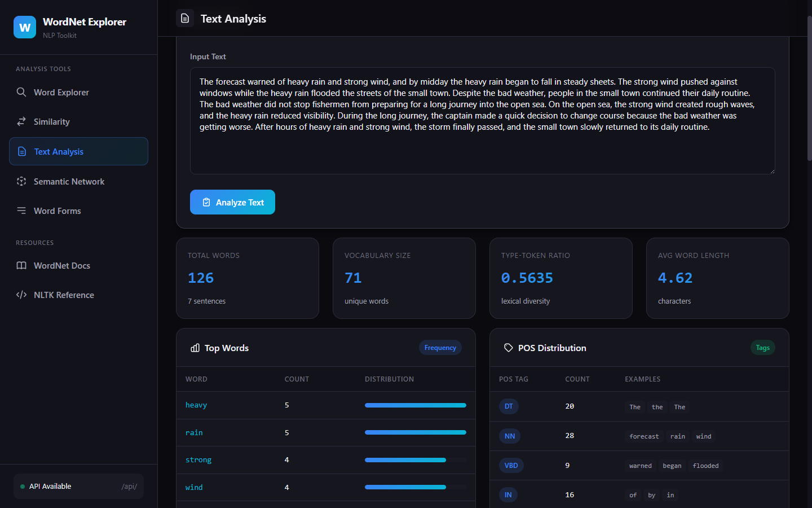Click the 'by' example chip
This screenshot has width=812, height=508.
coord(652,495)
